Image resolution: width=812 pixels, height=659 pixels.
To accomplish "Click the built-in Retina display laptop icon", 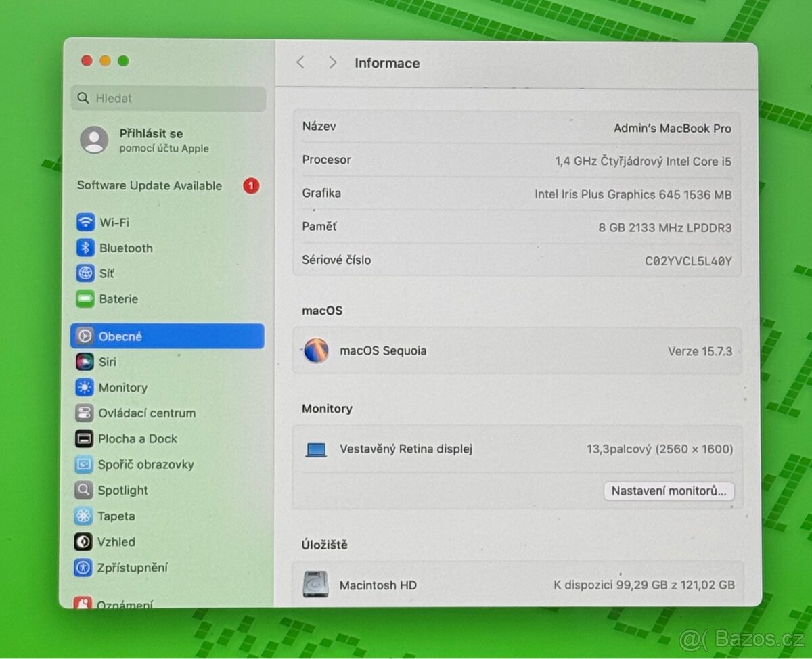I will 316,449.
